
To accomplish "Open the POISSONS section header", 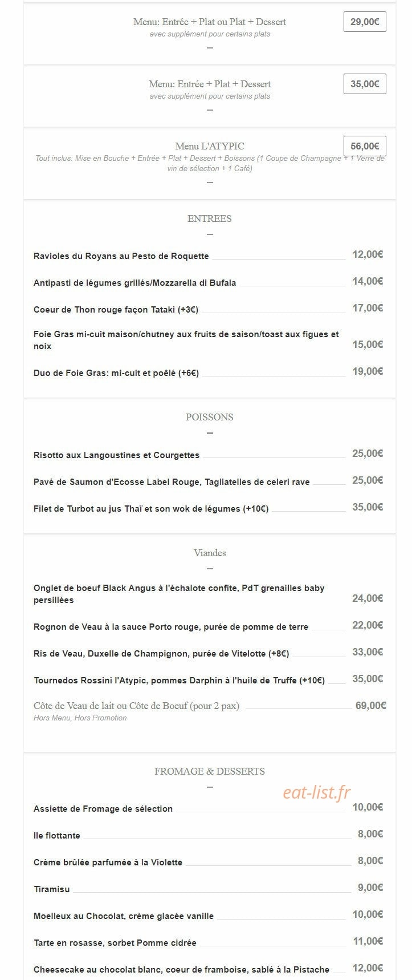I will 210,417.
